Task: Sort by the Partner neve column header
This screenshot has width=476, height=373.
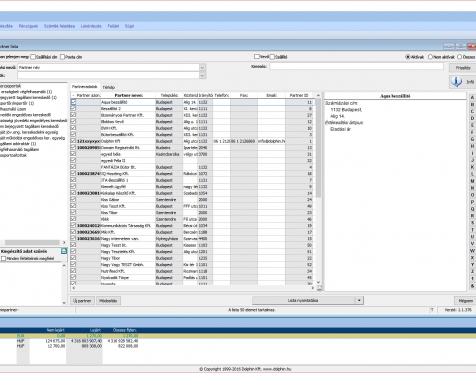Action: [x=128, y=95]
